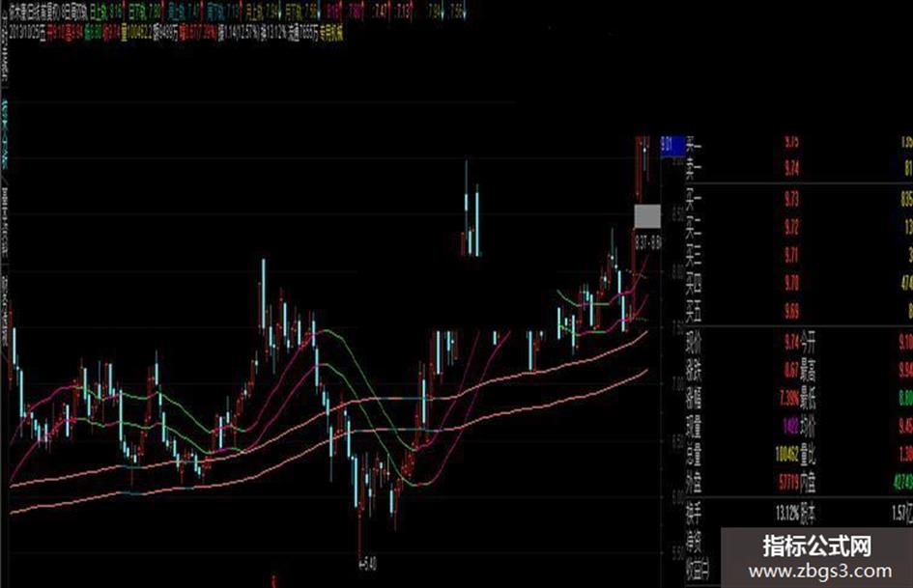Click the 均价 average price label
Image resolution: width=913 pixels, height=588 pixels.
(x=809, y=427)
